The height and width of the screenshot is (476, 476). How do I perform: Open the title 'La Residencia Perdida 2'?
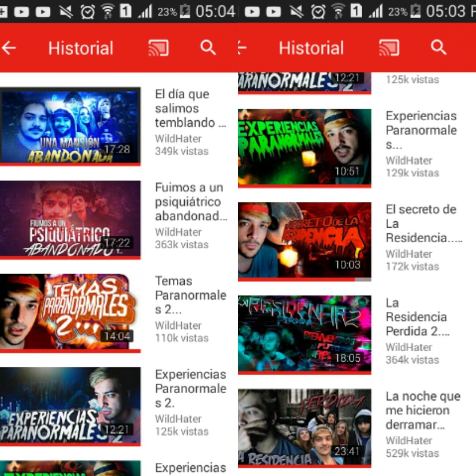pyautogui.click(x=418, y=317)
